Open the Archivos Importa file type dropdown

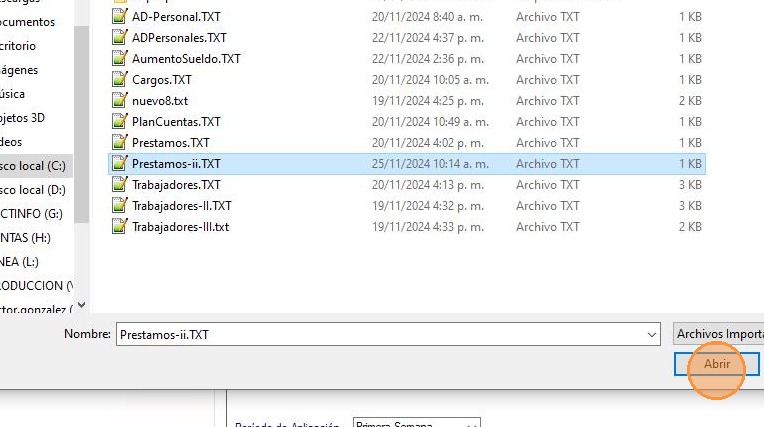(718, 334)
